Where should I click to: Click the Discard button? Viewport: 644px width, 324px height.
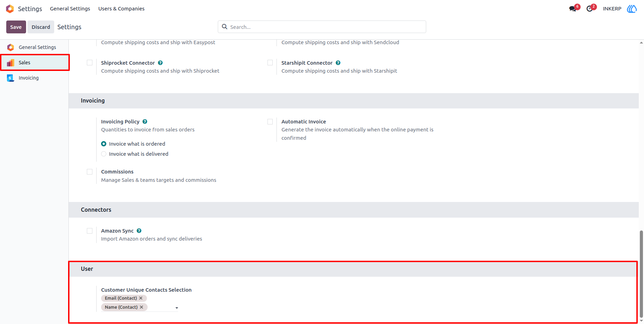click(x=41, y=27)
